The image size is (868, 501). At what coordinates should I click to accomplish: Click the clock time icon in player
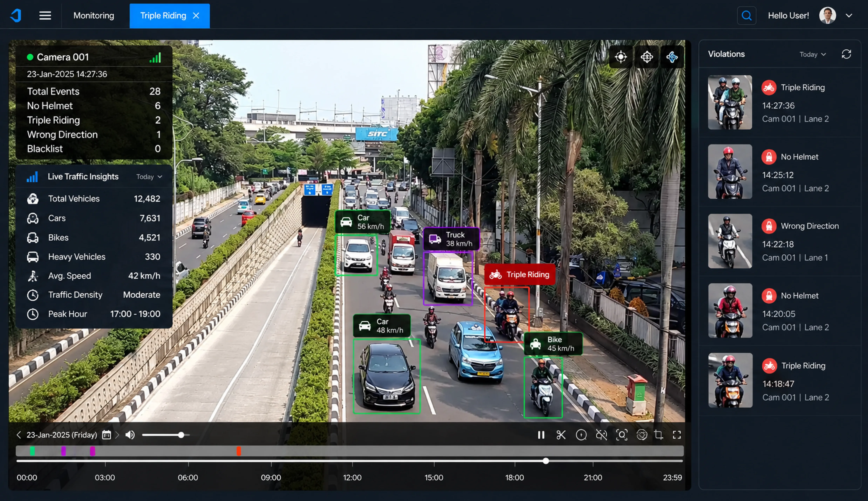pos(581,435)
